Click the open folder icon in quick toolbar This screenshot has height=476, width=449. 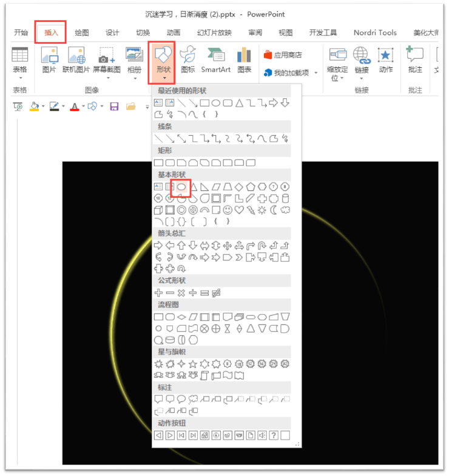click(130, 106)
